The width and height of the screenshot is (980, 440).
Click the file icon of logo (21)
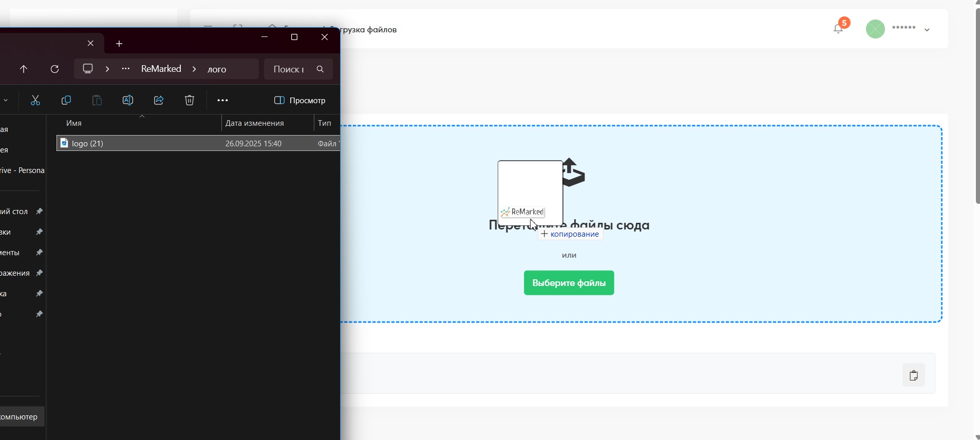point(64,143)
